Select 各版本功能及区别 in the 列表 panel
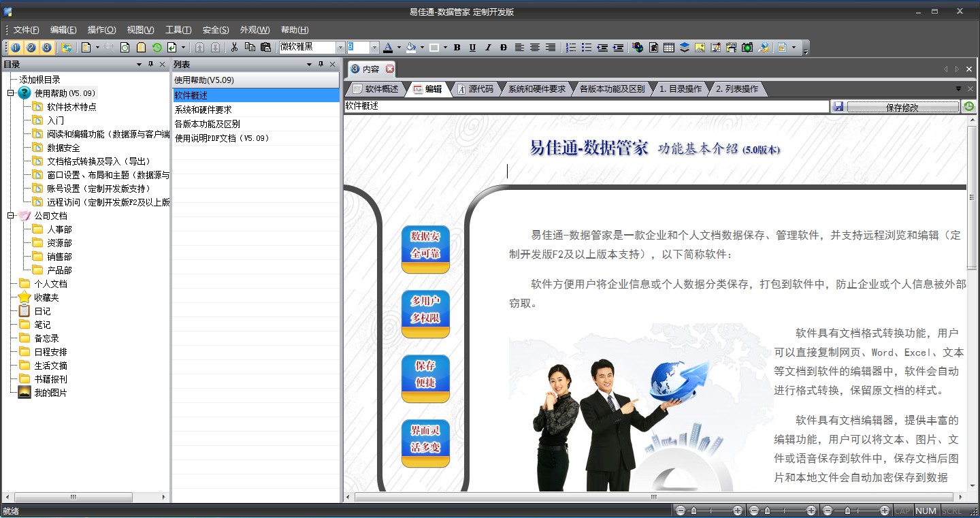This screenshot has height=518, width=980. pyautogui.click(x=255, y=124)
